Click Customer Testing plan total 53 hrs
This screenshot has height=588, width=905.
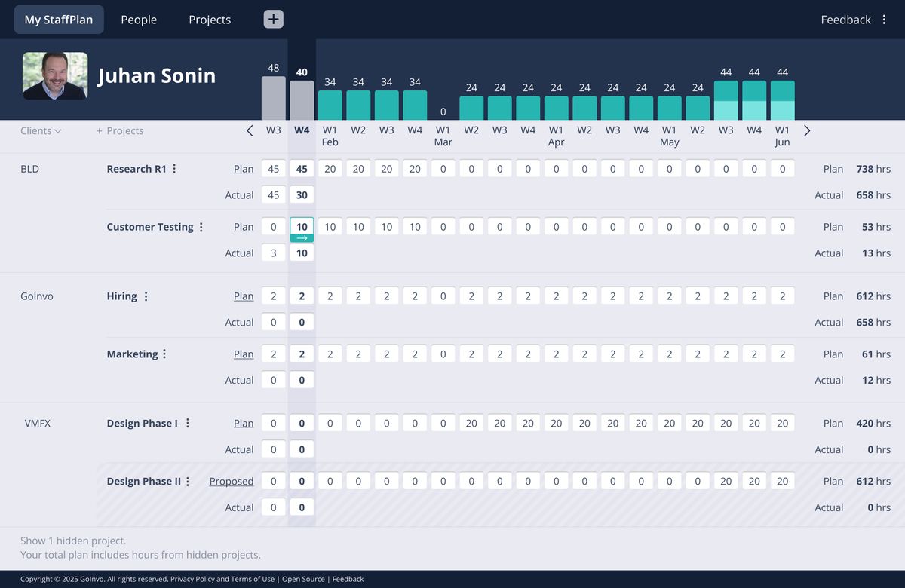(x=876, y=227)
